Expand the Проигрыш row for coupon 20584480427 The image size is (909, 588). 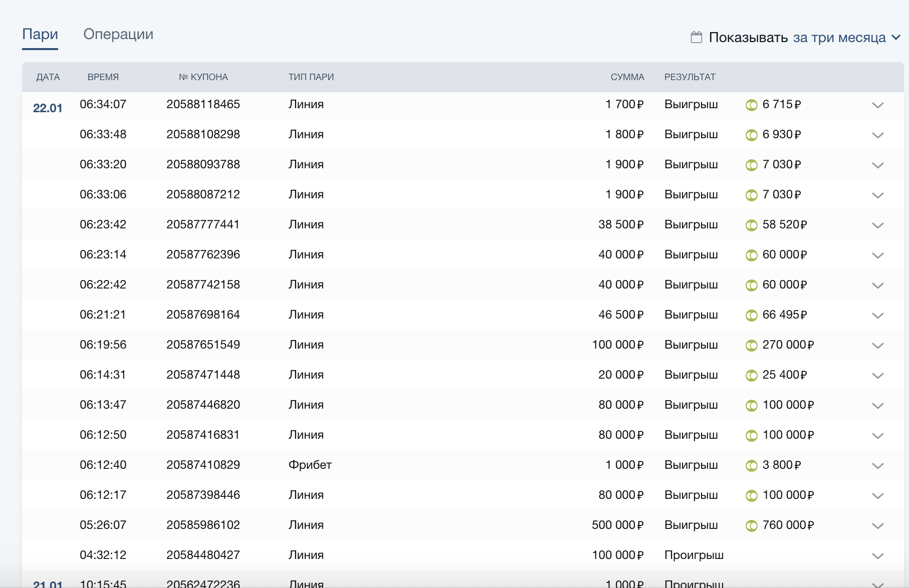tap(877, 556)
